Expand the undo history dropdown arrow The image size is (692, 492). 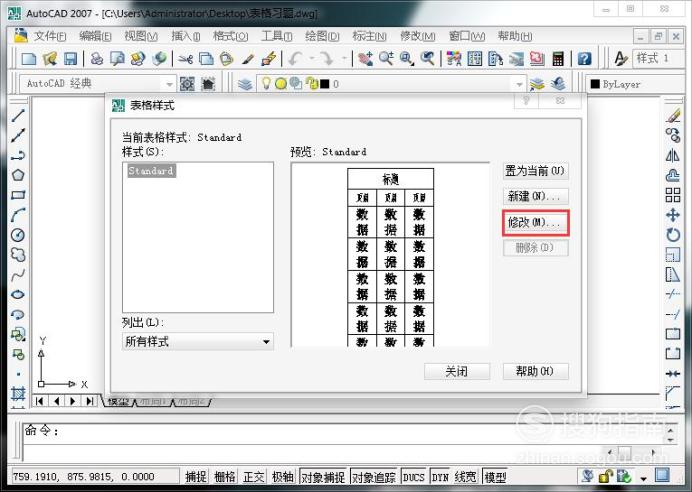[312, 58]
